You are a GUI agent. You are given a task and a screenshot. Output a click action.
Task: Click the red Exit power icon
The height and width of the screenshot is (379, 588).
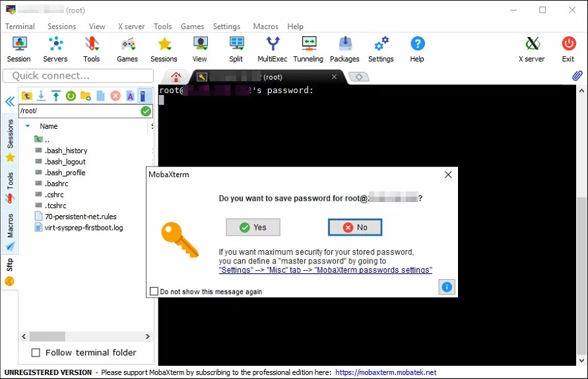pos(568,49)
